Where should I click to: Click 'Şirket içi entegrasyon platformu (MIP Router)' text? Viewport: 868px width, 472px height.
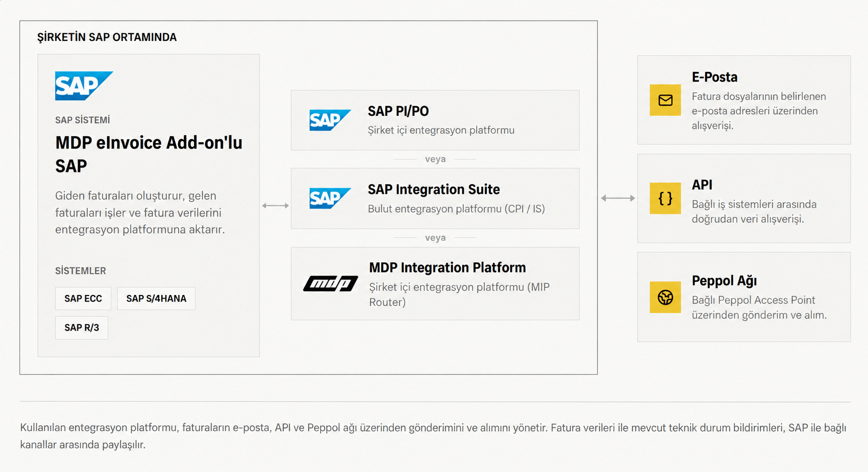[459, 294]
